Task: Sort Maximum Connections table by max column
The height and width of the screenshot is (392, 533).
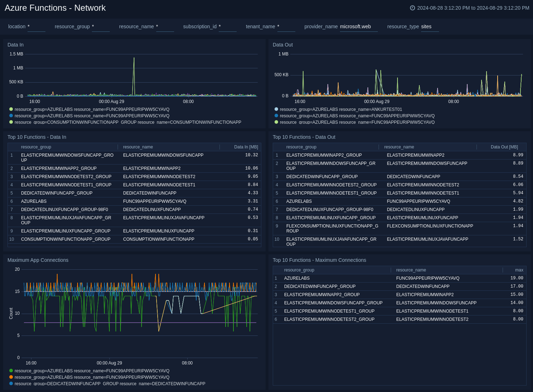Action: point(519,270)
